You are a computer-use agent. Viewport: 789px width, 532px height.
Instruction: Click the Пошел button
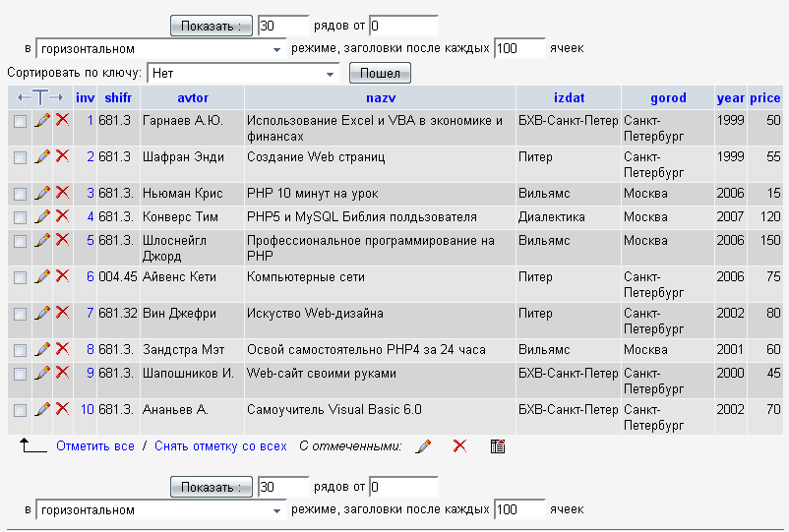(x=380, y=73)
